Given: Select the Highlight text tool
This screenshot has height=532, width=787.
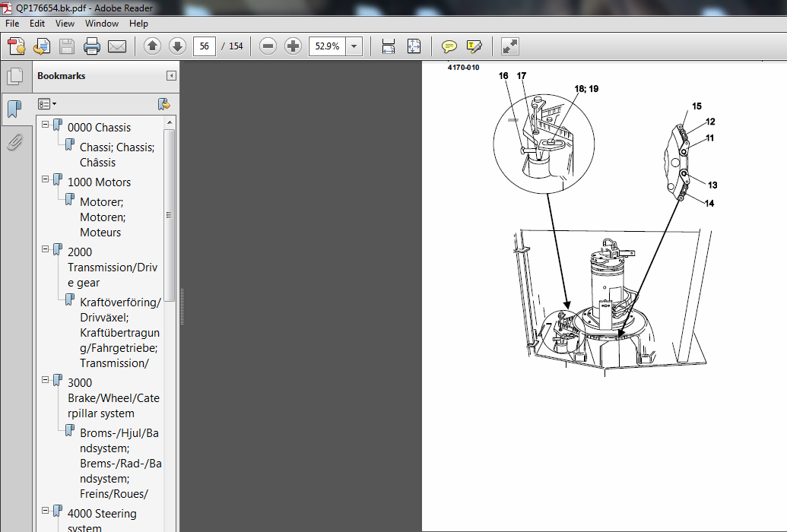Looking at the screenshot, I should pyautogui.click(x=474, y=46).
